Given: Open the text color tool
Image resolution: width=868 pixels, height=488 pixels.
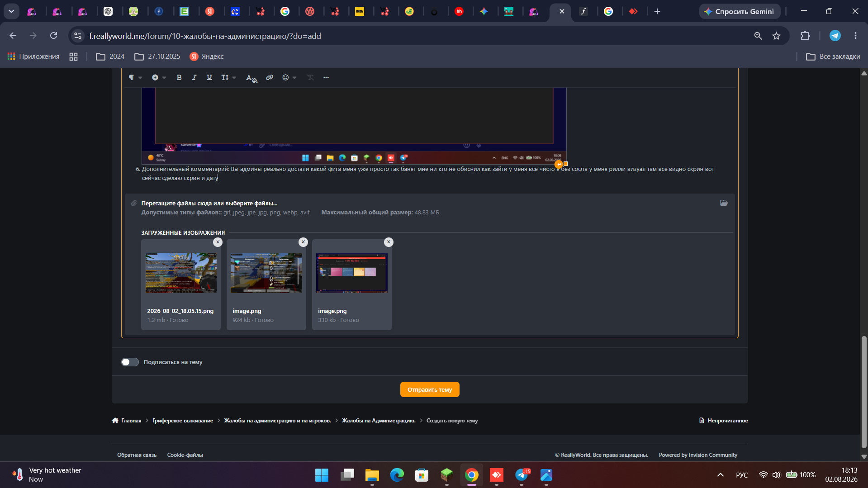Looking at the screenshot, I should pyautogui.click(x=251, y=78).
